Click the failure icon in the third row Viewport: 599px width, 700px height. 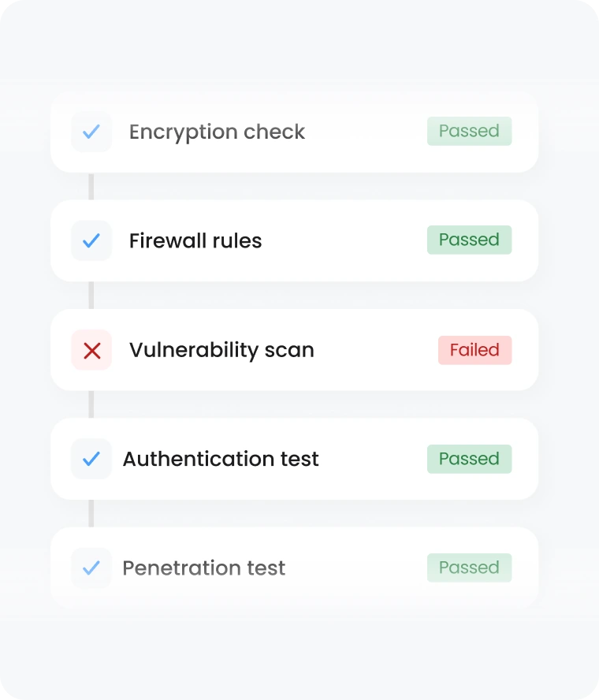[x=91, y=350]
